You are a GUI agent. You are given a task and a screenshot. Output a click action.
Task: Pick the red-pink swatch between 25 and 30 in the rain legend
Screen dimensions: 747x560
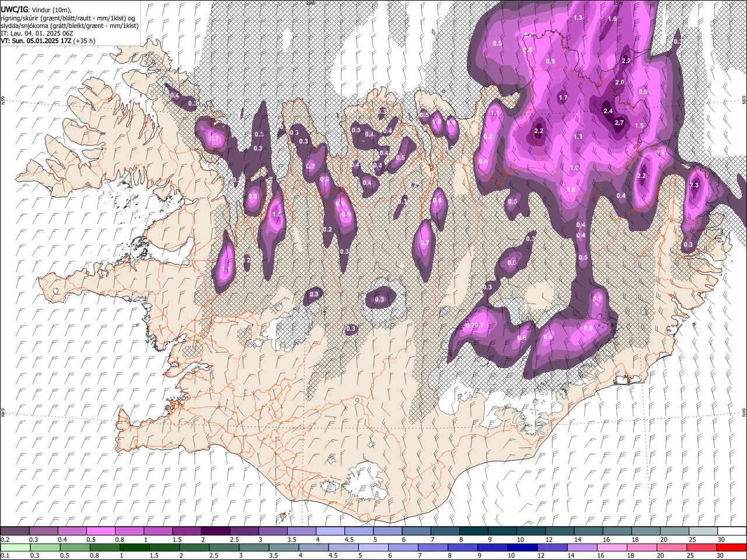click(701, 547)
